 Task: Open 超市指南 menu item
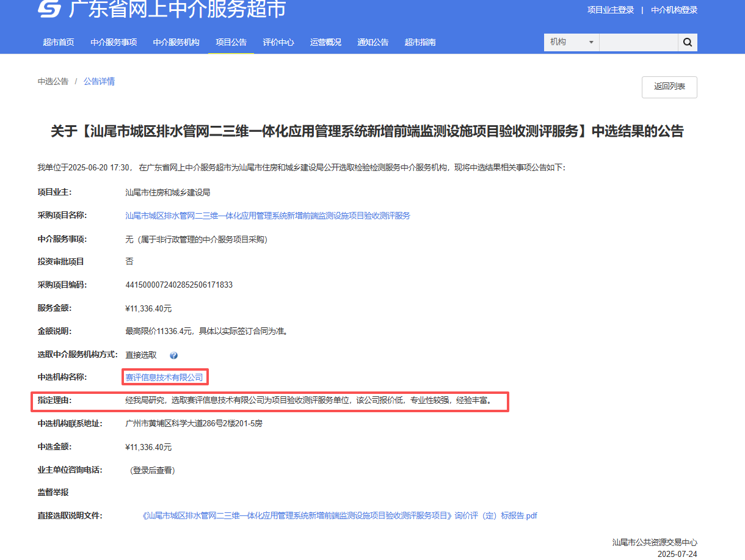click(420, 42)
